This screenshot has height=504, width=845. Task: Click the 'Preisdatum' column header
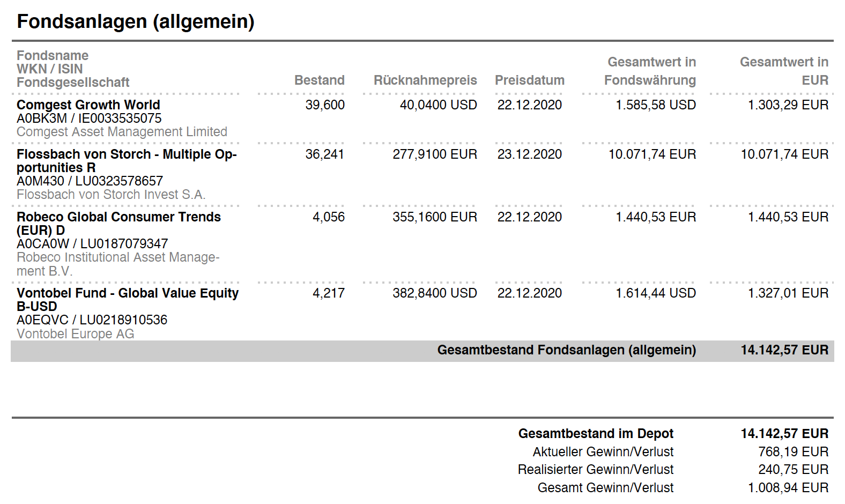pyautogui.click(x=530, y=80)
